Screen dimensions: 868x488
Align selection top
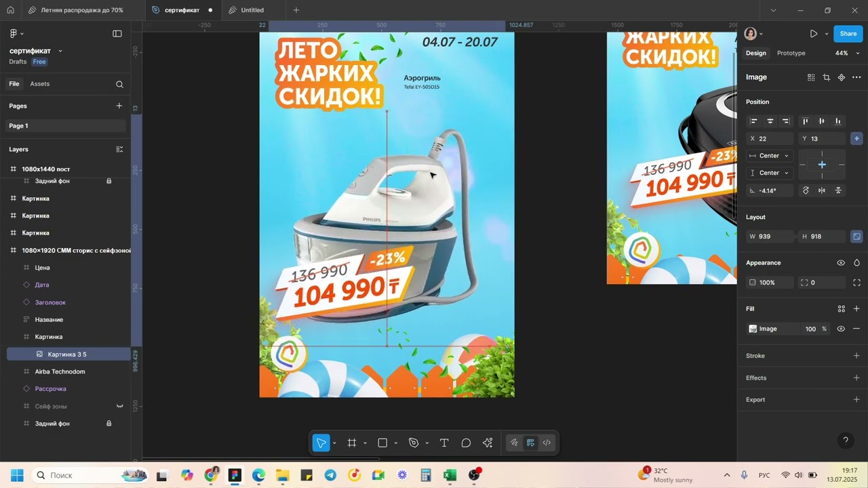(x=806, y=121)
